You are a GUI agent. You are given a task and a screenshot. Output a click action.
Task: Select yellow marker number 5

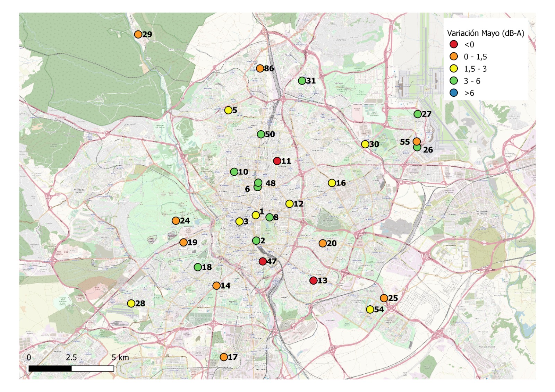pyautogui.click(x=228, y=110)
